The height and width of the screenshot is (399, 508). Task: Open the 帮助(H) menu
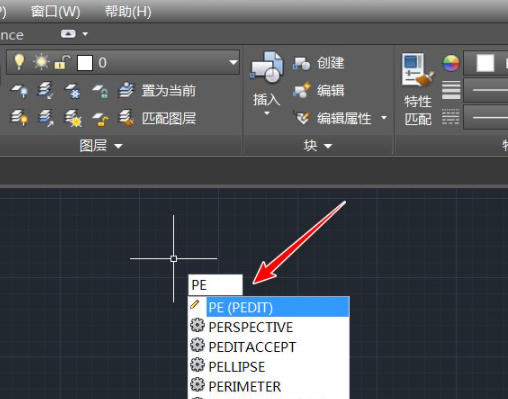pos(128,12)
